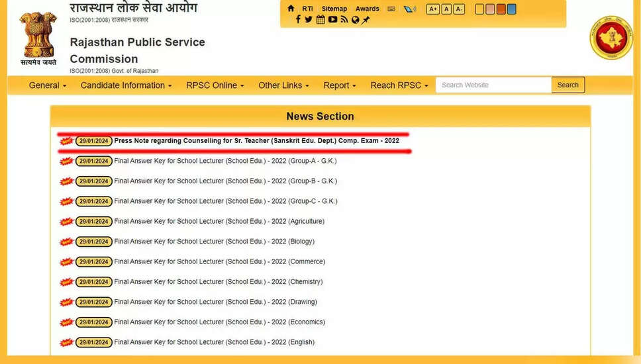Select the blue color theme swatch
Viewport: 641px width, 364px height.
coord(511,9)
